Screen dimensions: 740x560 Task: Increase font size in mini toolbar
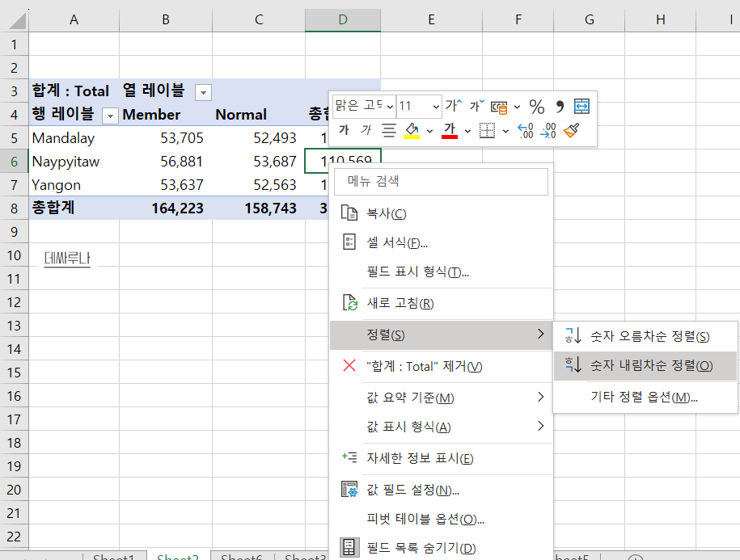[454, 106]
